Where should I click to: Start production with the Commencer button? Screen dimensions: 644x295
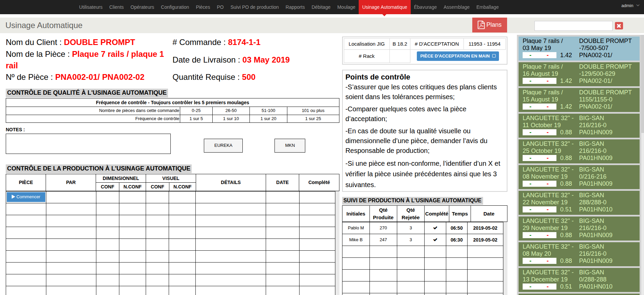pyautogui.click(x=26, y=197)
